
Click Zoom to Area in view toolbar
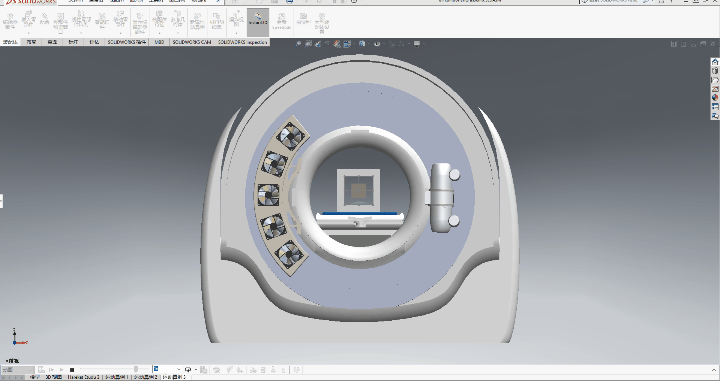click(x=308, y=44)
